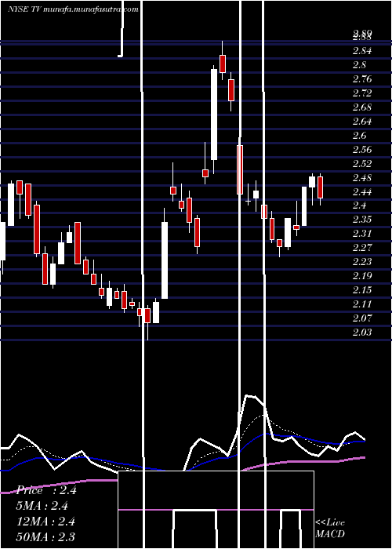Click the 2.72 price axis label
392x549 pixels.
click(362, 93)
